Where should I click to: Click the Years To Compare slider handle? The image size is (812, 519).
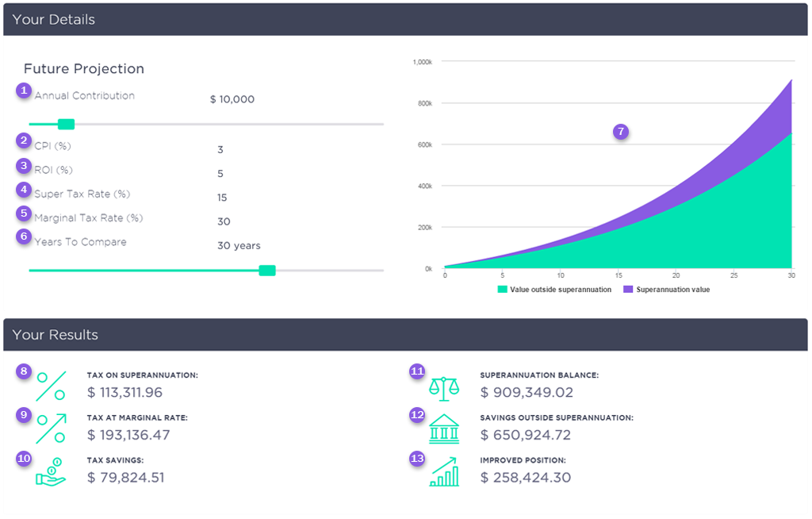click(267, 271)
